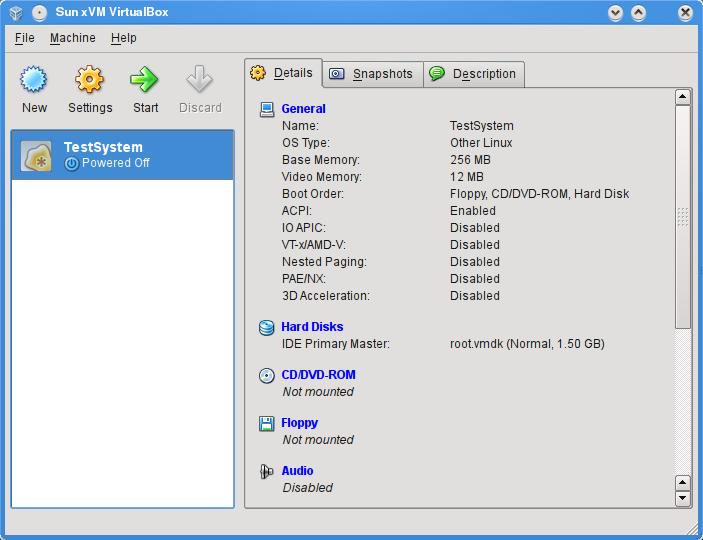
Task: Open Settings with the gear icon
Action: click(90, 80)
